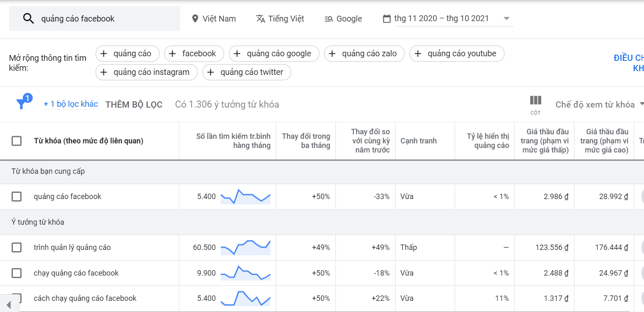644x312 pixels.
Task: Click 'Thấp' competition cell
Action: pos(409,247)
